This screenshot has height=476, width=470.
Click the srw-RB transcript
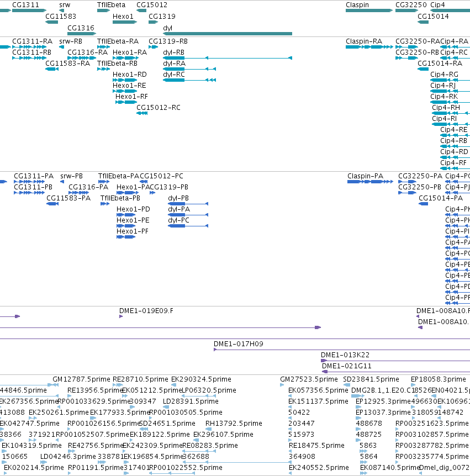tap(62, 47)
